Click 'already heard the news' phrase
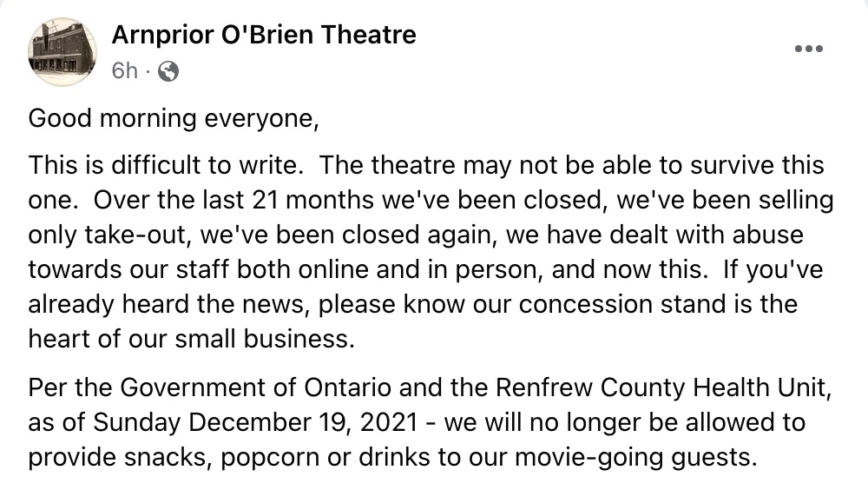The width and height of the screenshot is (868, 490). (x=168, y=305)
